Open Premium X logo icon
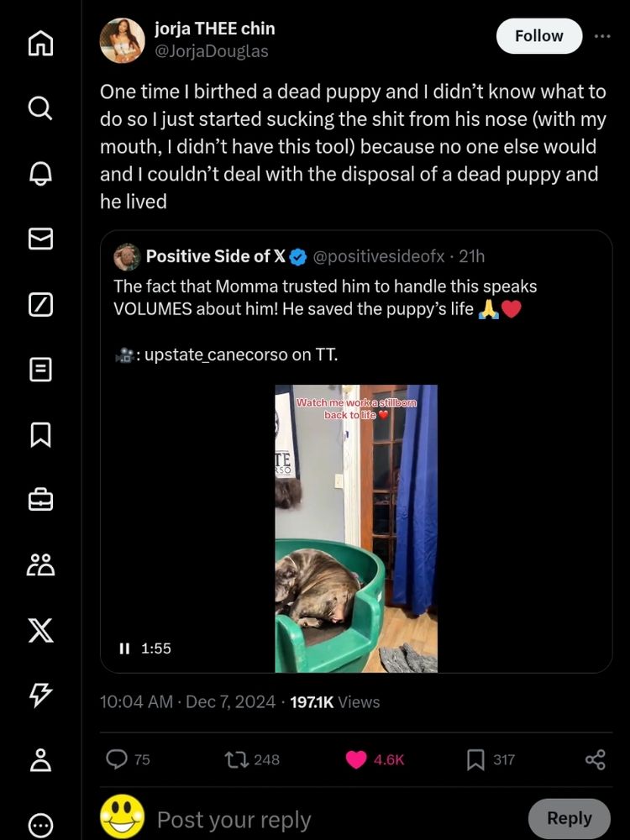This screenshot has width=630, height=840. (x=40, y=630)
